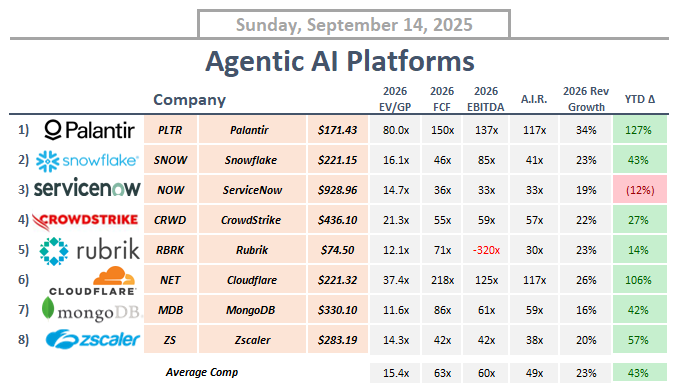
Task: Click the Sunday, September 14, 2025 date box
Action: pyautogui.click(x=354, y=24)
